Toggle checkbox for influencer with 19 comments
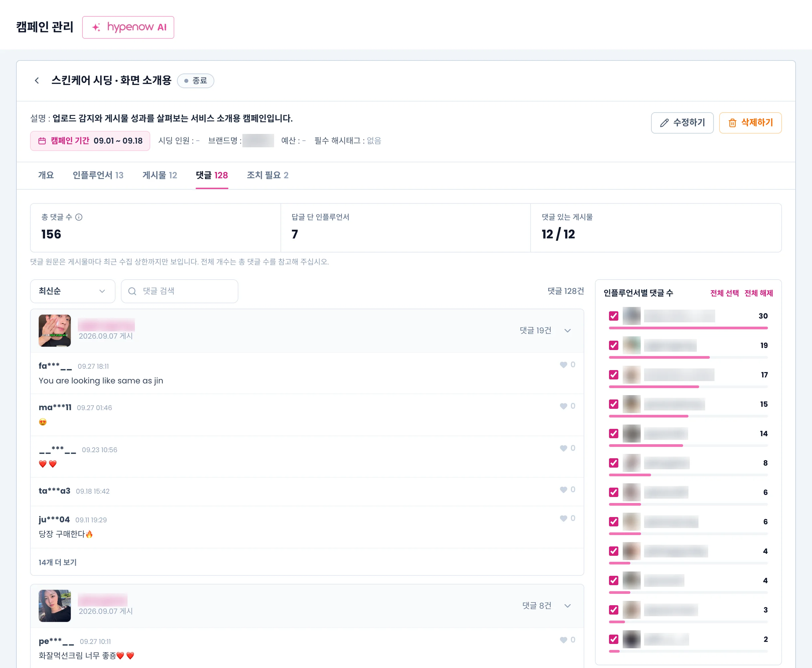This screenshot has width=812, height=668. click(614, 346)
